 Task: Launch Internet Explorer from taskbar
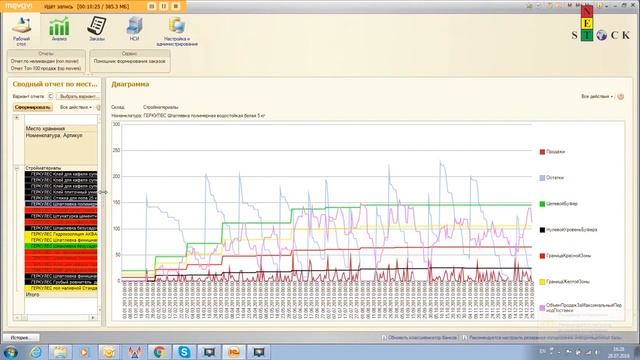click(x=36, y=352)
